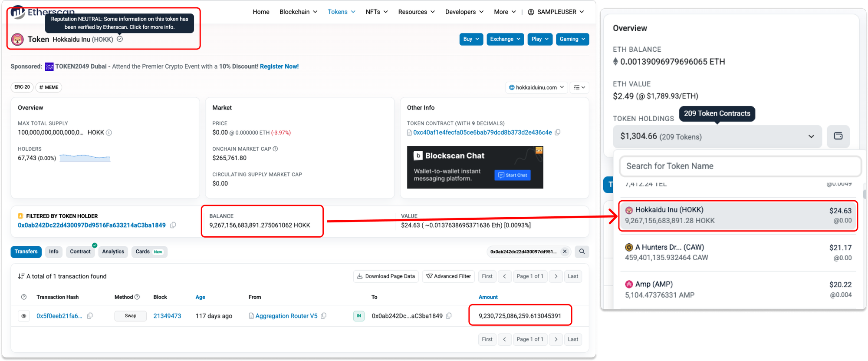This screenshot has width=868, height=361.
Task: Copy the transaction hash 0x5f0eeb21fa6
Action: point(90,316)
